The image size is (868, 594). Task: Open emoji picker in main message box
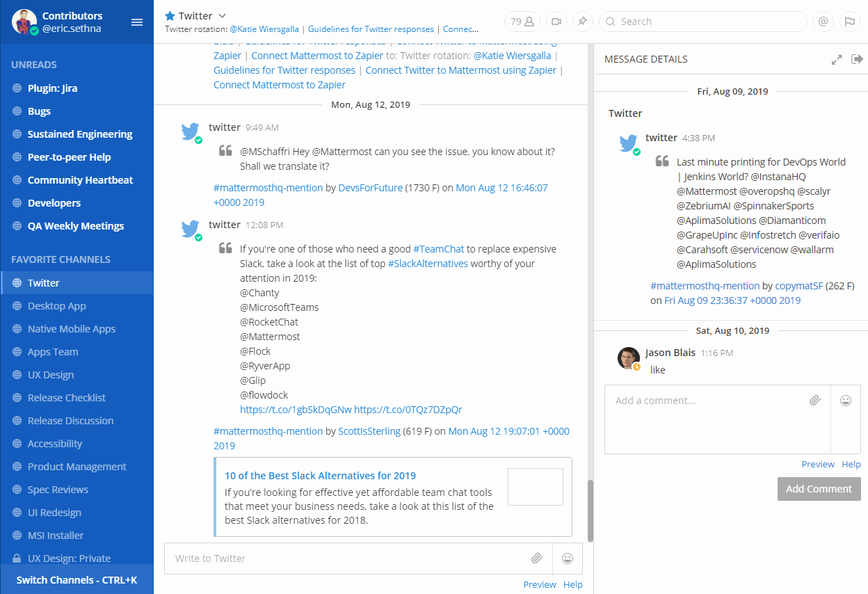pyautogui.click(x=568, y=558)
